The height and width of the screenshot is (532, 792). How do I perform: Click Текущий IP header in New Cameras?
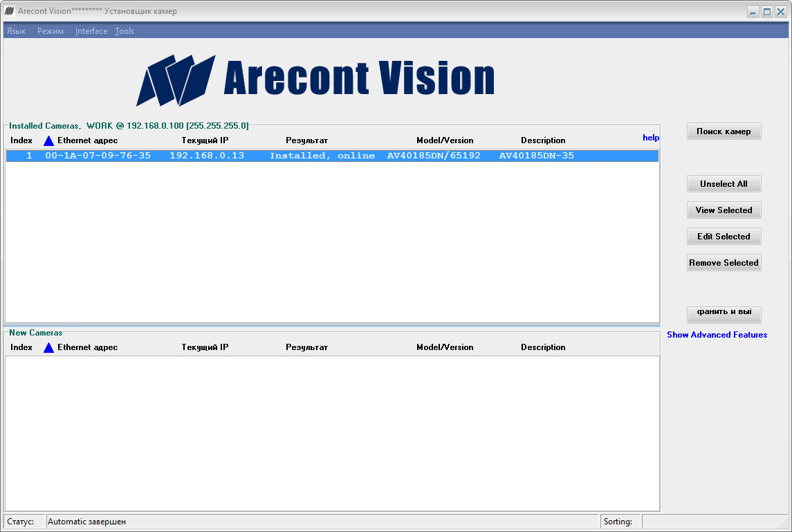(x=205, y=347)
